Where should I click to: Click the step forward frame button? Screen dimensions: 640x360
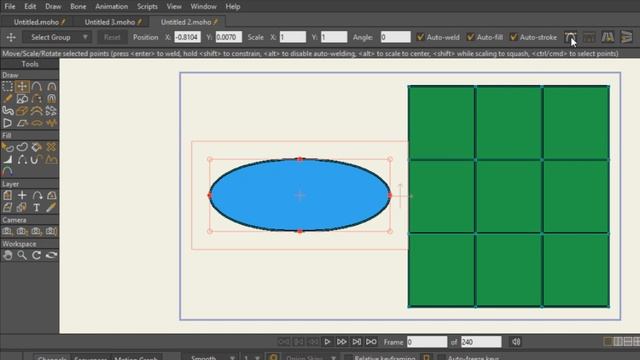356,342
